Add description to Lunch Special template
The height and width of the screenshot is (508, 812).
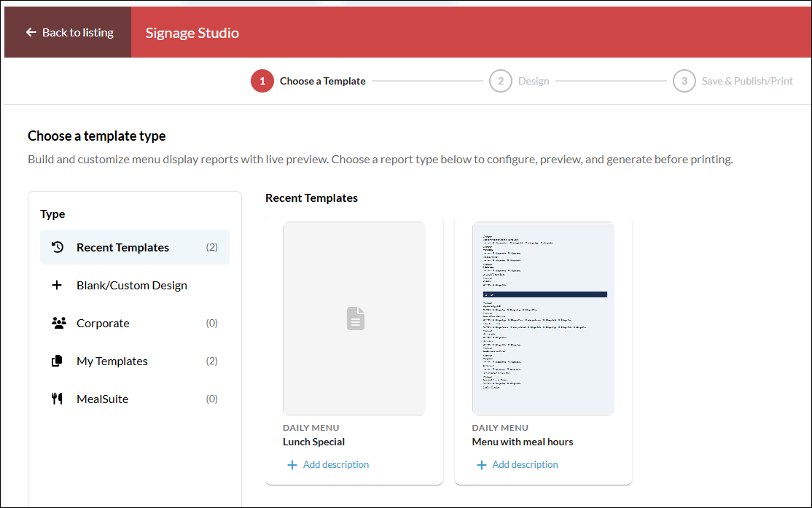(x=328, y=464)
